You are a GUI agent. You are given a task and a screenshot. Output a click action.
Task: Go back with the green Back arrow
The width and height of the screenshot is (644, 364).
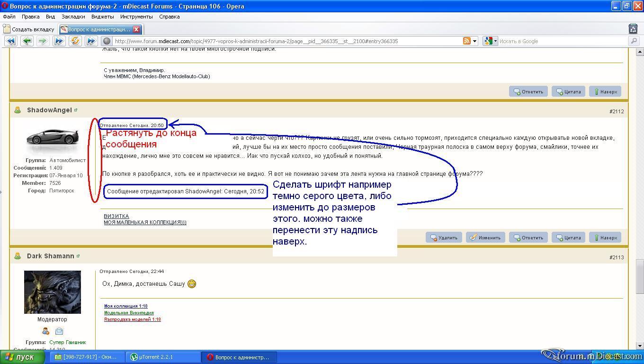27,41
